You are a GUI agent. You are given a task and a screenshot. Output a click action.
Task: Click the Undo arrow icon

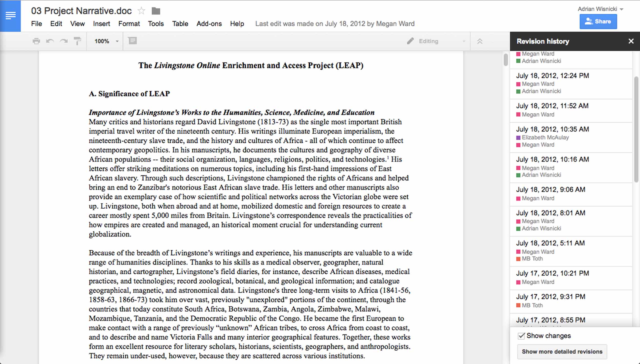(x=50, y=41)
